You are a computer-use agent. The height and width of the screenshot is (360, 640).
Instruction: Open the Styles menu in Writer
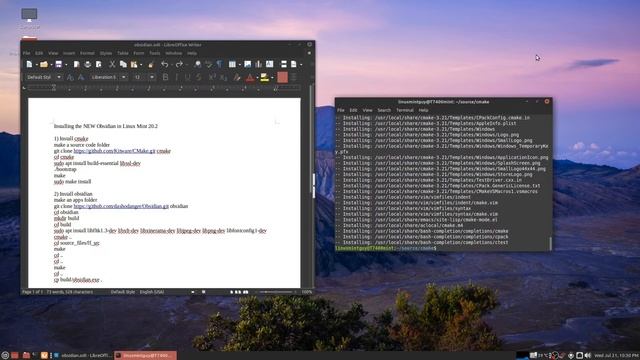click(106, 53)
